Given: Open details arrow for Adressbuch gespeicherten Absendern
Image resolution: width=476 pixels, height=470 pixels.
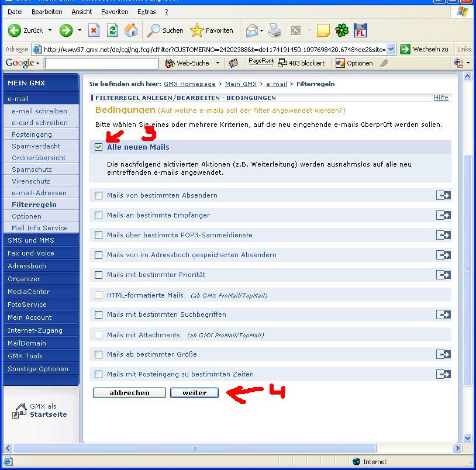Looking at the screenshot, I should pos(443,255).
